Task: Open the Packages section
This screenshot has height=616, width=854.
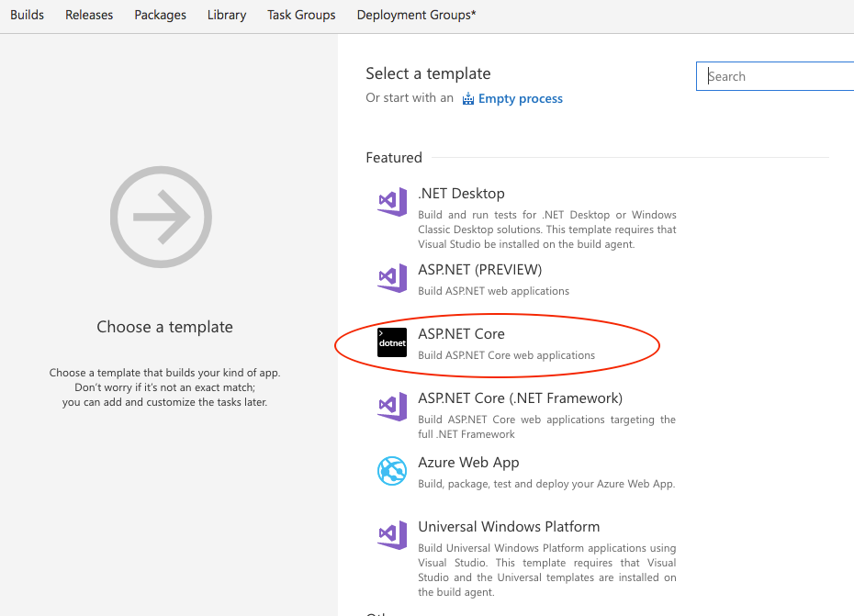Action: click(x=160, y=15)
